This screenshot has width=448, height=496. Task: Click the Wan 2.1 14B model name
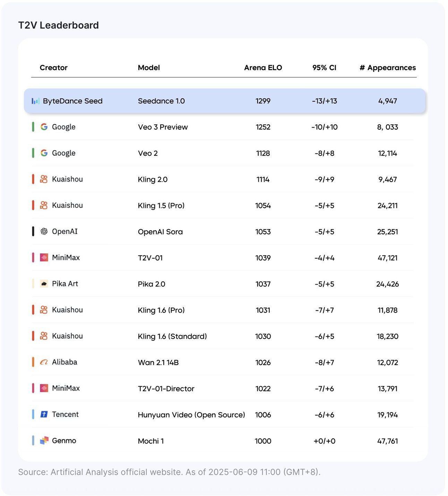[x=158, y=363]
